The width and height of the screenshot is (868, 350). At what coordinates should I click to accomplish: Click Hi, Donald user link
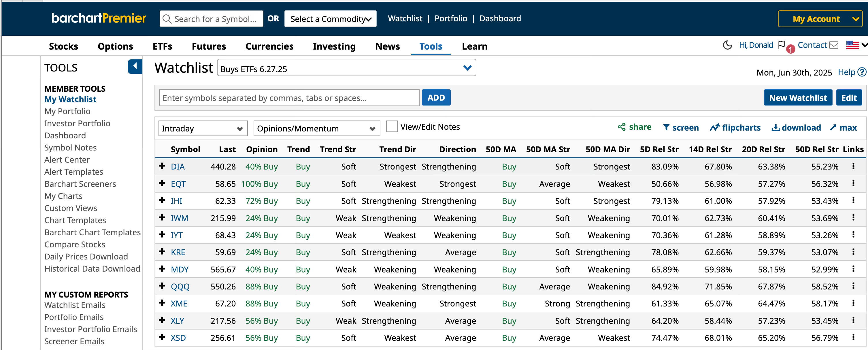[756, 45]
